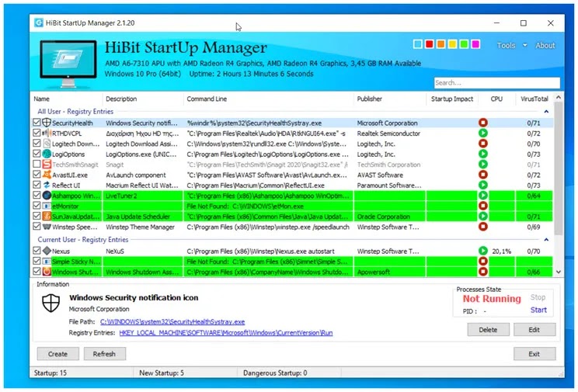This screenshot has height=392, width=578.
Task: Click green running status icon for TechSmithSnagit
Action: coord(483,165)
